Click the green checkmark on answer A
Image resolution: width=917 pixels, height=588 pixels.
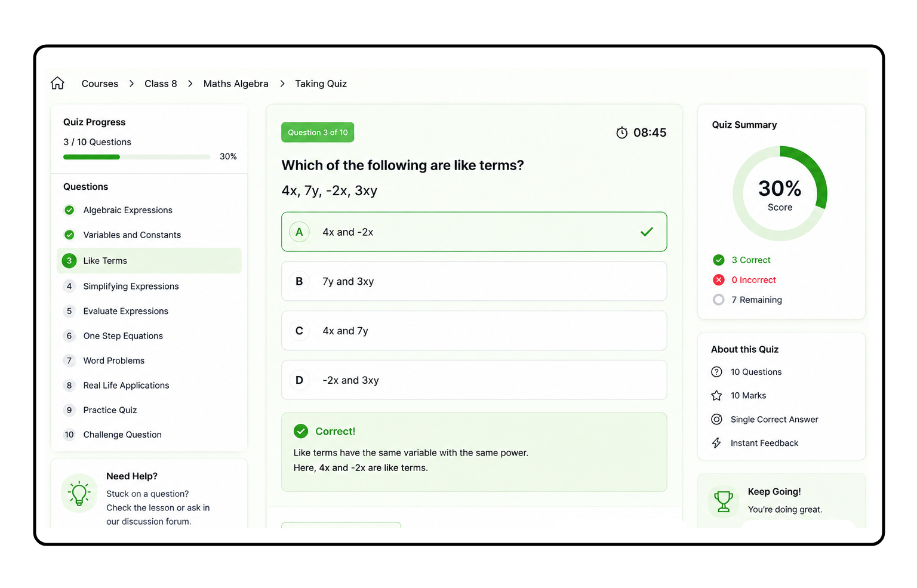647,232
